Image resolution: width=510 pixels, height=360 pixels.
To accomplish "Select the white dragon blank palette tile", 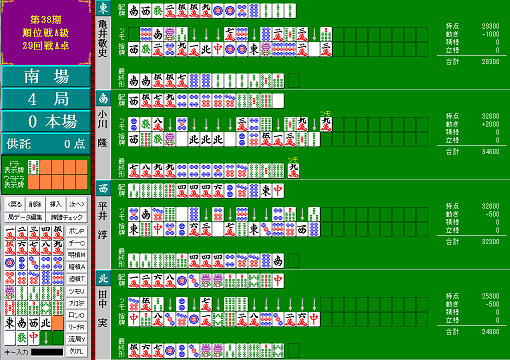I will click(10, 338).
